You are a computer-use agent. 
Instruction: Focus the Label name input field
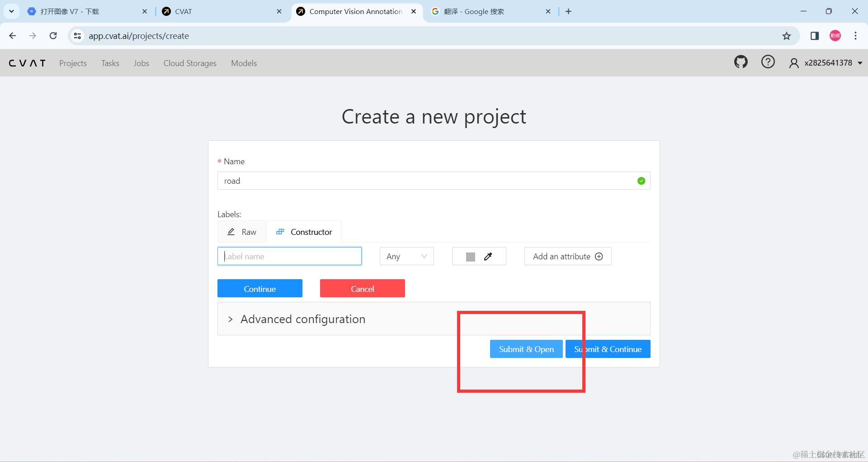tap(289, 256)
